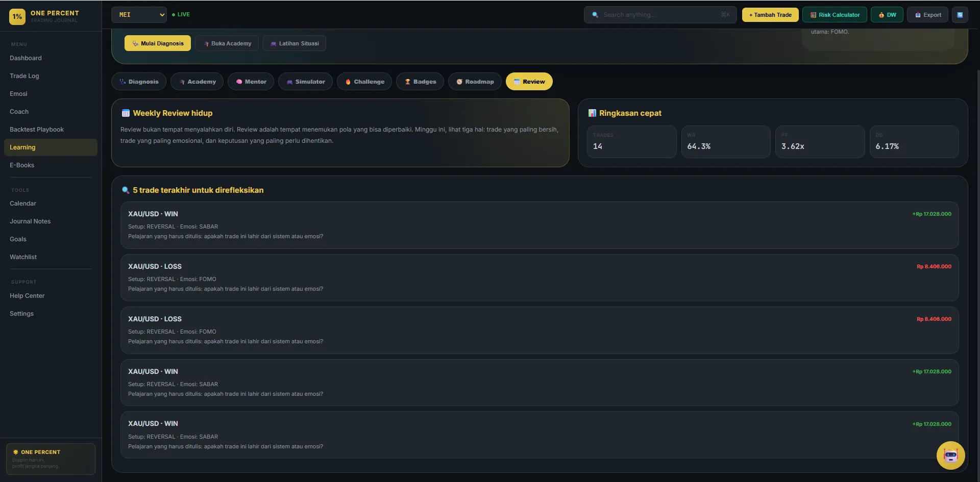The width and height of the screenshot is (980, 482).
Task: Click the brain icon on Mentor tab
Action: point(239,82)
